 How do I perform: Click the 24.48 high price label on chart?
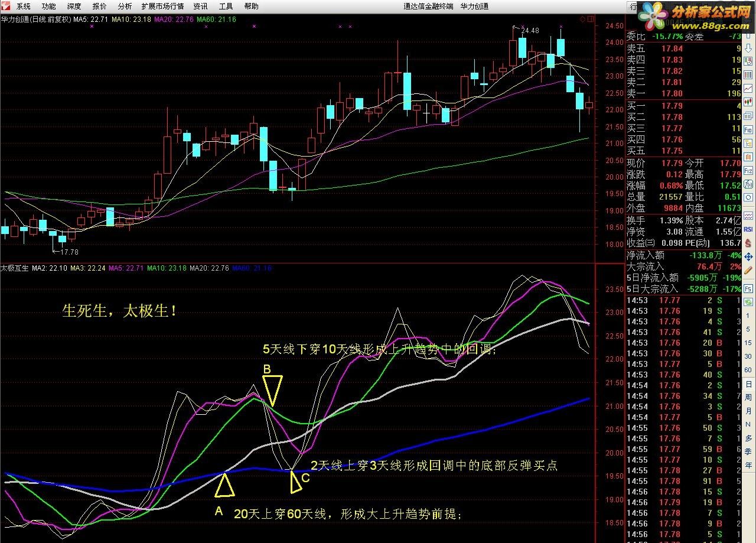(x=530, y=31)
